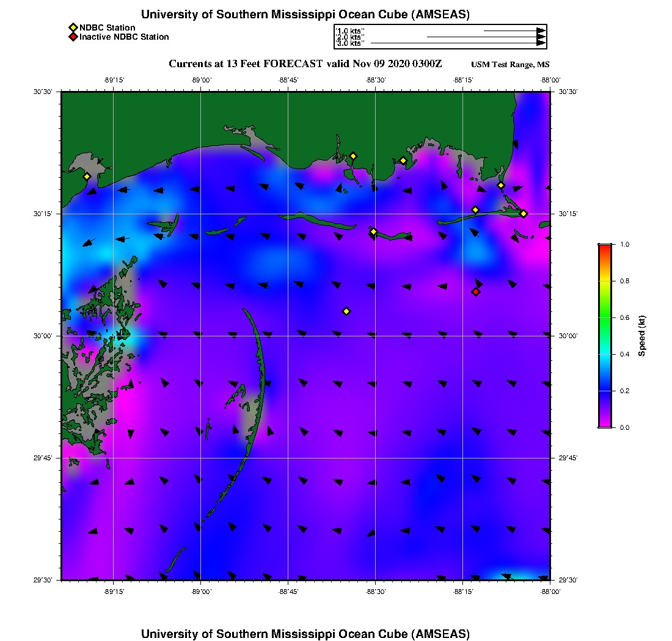Click the Inactive NDBC Station legend text

(124, 37)
